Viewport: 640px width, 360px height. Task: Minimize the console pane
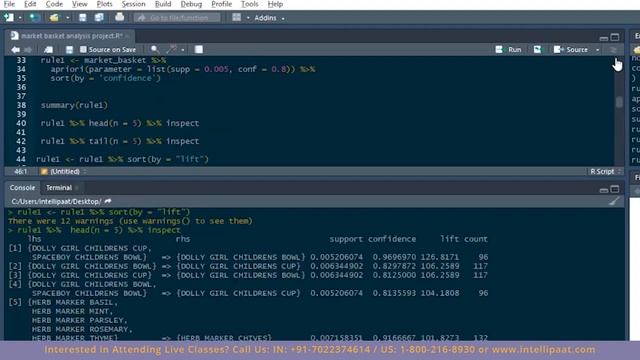coord(604,190)
